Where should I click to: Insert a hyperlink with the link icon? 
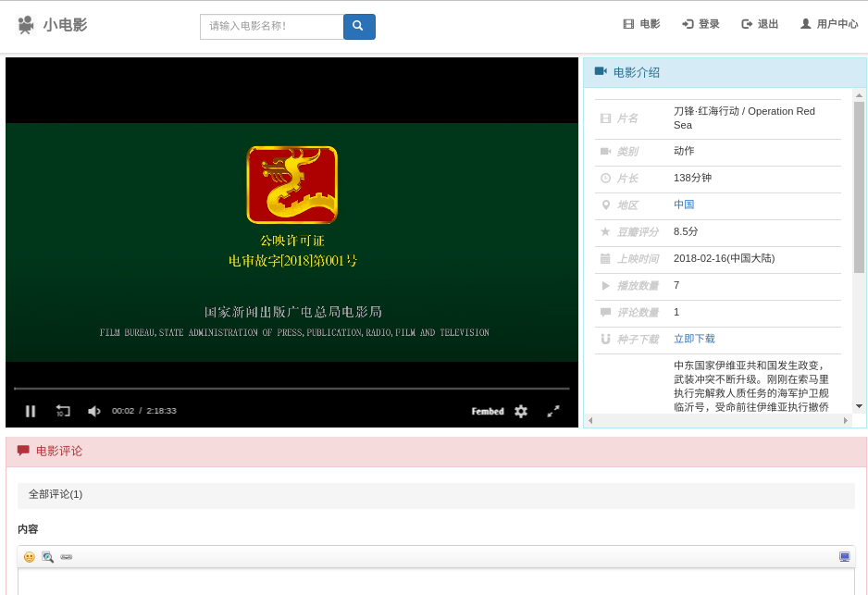pos(67,557)
